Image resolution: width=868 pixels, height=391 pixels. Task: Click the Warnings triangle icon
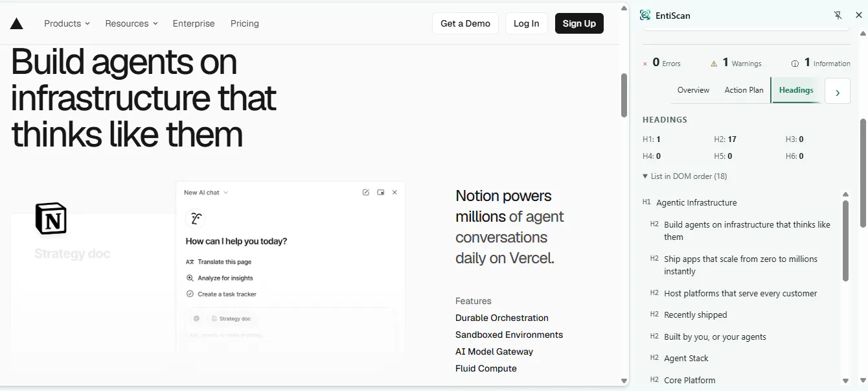pyautogui.click(x=714, y=64)
